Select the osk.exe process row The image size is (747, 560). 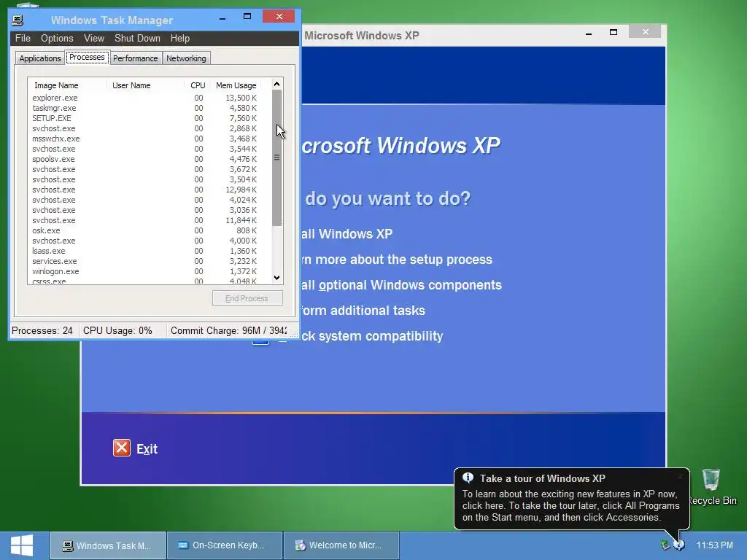(145, 230)
